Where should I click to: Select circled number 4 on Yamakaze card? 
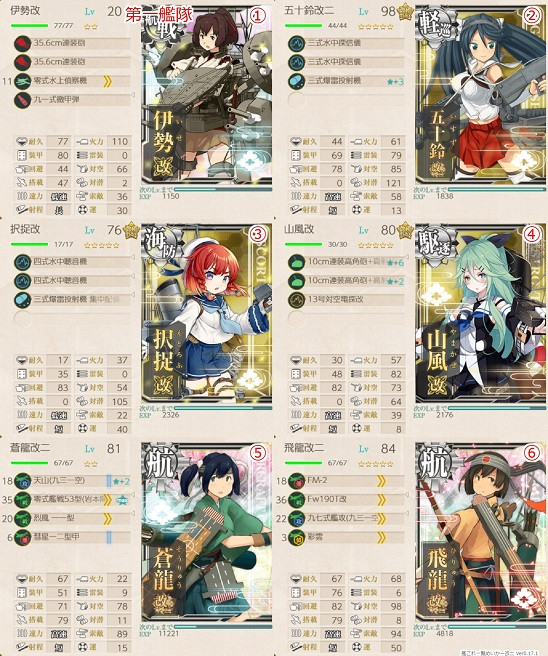coord(532,234)
